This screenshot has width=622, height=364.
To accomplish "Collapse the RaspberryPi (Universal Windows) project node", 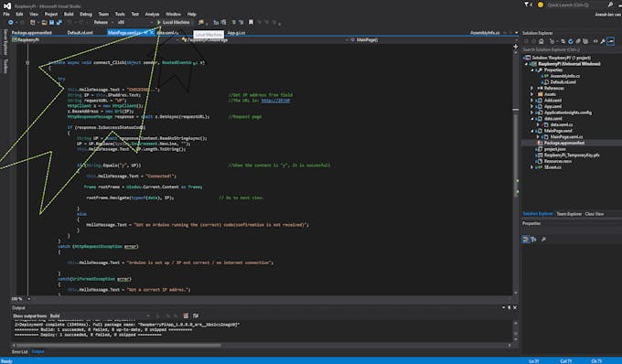I will (x=527, y=64).
